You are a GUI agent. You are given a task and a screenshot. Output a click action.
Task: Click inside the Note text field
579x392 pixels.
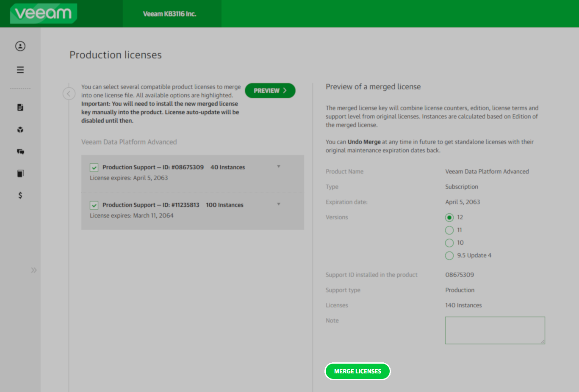coord(494,330)
